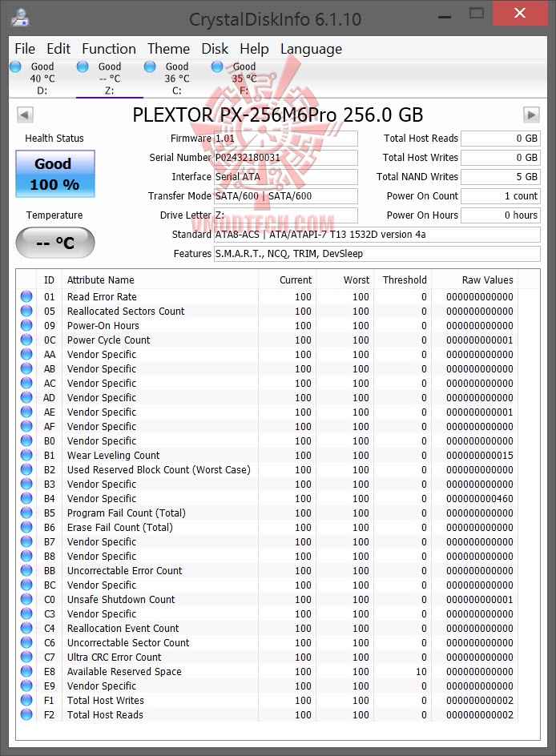The width and height of the screenshot is (556, 756).
Task: Click CrystalDiskInfo app icon in title bar
Action: coord(20,18)
